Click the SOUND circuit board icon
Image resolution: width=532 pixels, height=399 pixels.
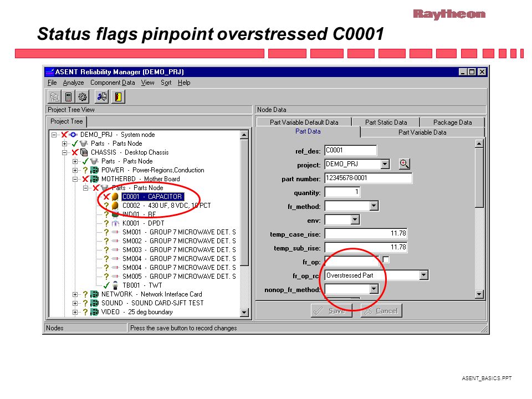point(94,303)
